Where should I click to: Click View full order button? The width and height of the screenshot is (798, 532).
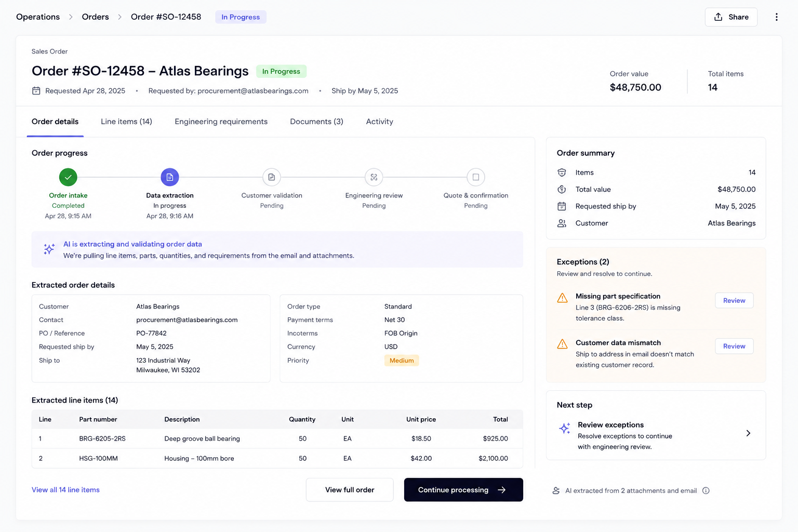[x=350, y=490]
